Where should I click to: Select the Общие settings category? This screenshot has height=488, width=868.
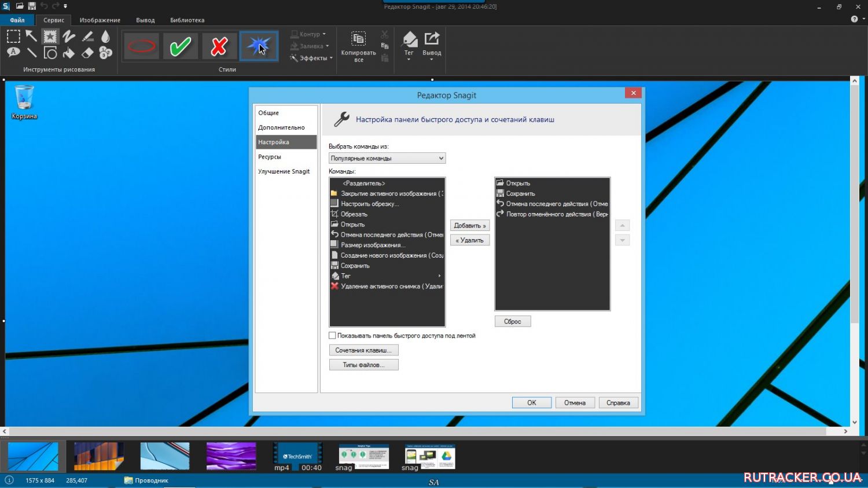[x=286, y=113]
